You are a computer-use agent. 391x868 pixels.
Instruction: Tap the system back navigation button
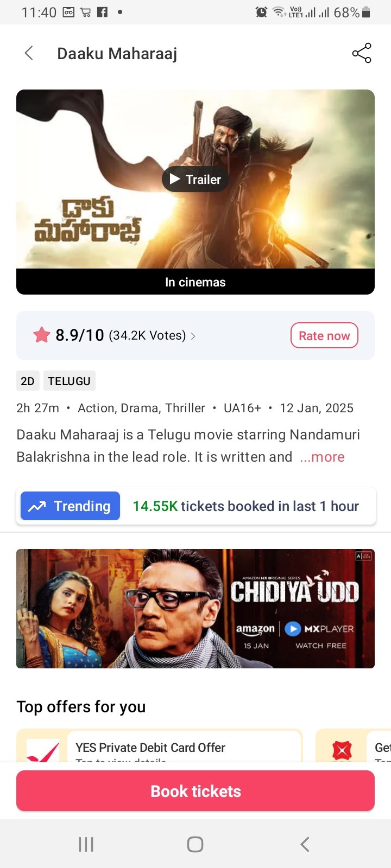point(305,844)
